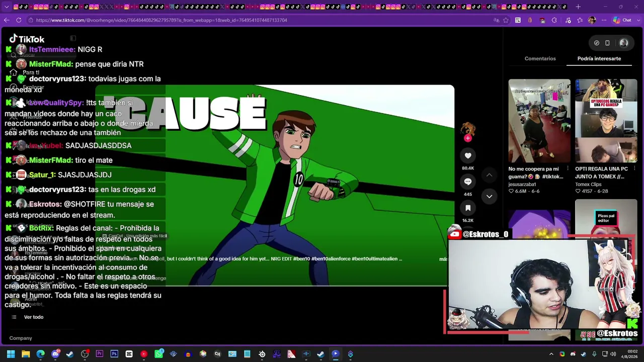Open the QR code extension icon in the toolbar
This screenshot has width=644, height=362.
pos(518,20)
